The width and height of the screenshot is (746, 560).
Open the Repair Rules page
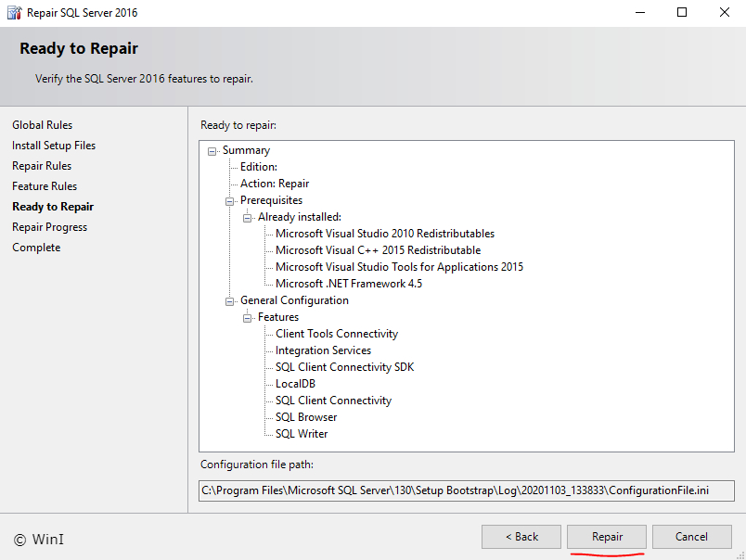41,165
